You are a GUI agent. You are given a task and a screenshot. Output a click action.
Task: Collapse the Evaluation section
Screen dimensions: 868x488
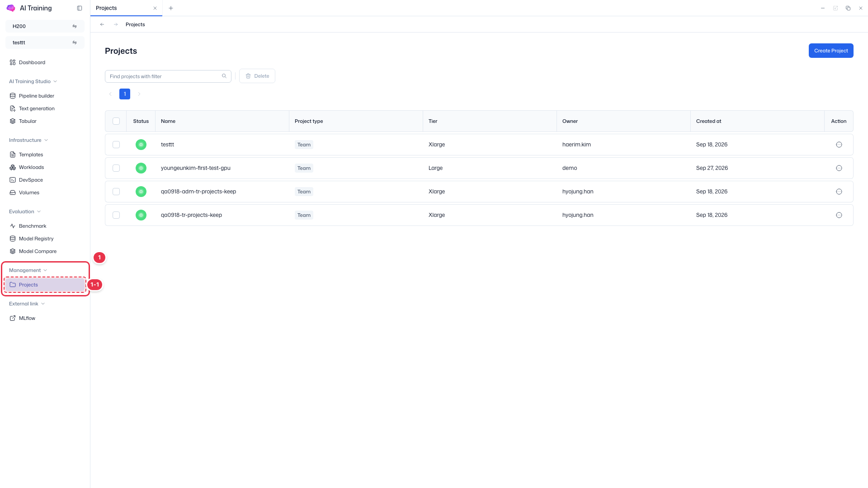25,211
